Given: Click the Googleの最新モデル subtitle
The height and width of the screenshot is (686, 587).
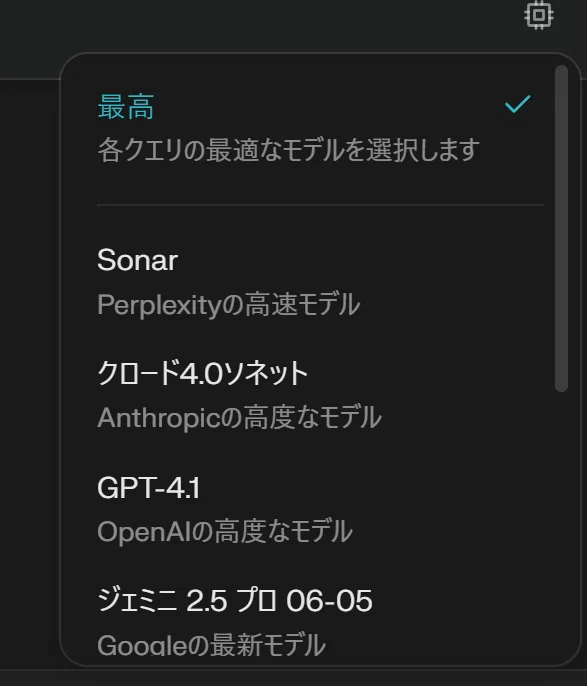Looking at the screenshot, I should pos(211,645).
